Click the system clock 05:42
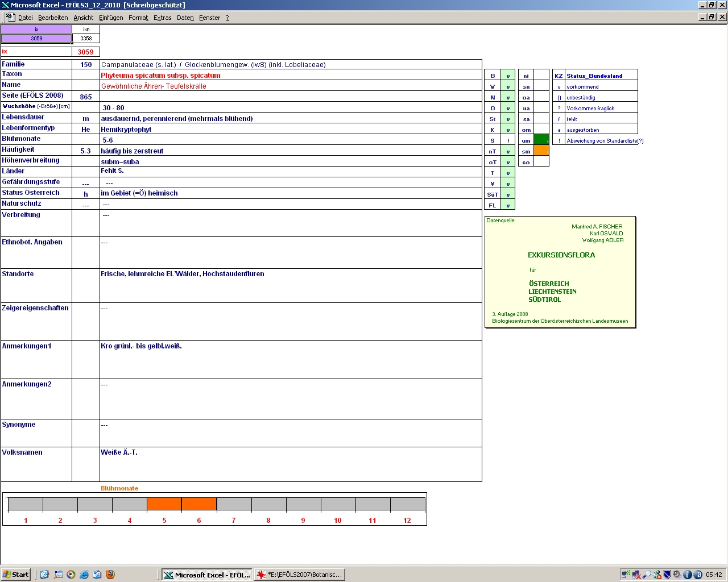728x582 pixels. point(714,575)
